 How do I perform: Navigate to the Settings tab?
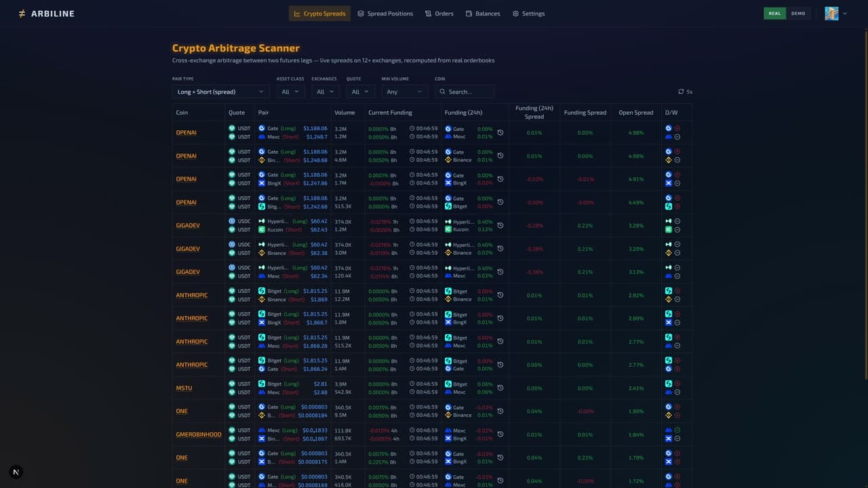[529, 14]
